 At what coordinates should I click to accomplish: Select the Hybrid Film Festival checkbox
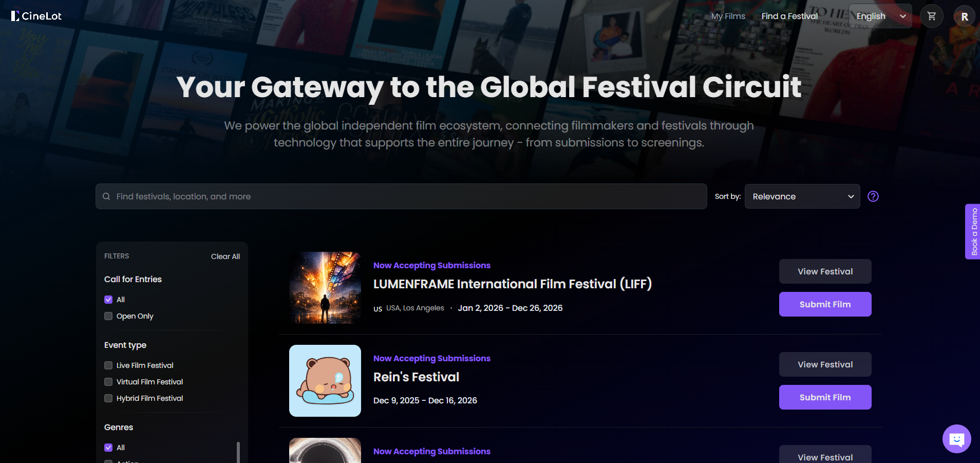point(108,398)
